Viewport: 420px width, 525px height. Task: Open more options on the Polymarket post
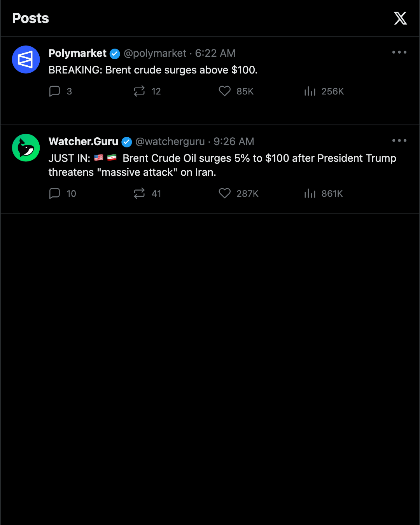[399, 52]
